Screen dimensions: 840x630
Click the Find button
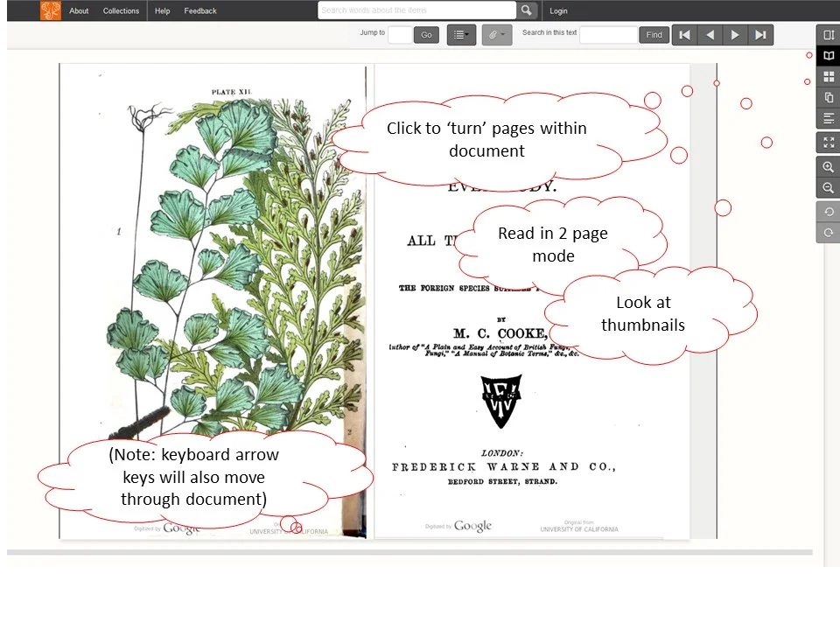[654, 35]
